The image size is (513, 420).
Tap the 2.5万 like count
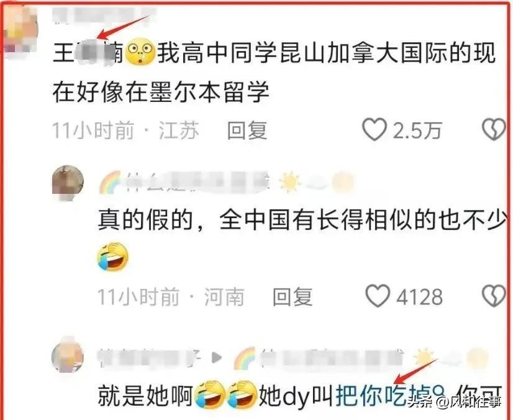[417, 130]
